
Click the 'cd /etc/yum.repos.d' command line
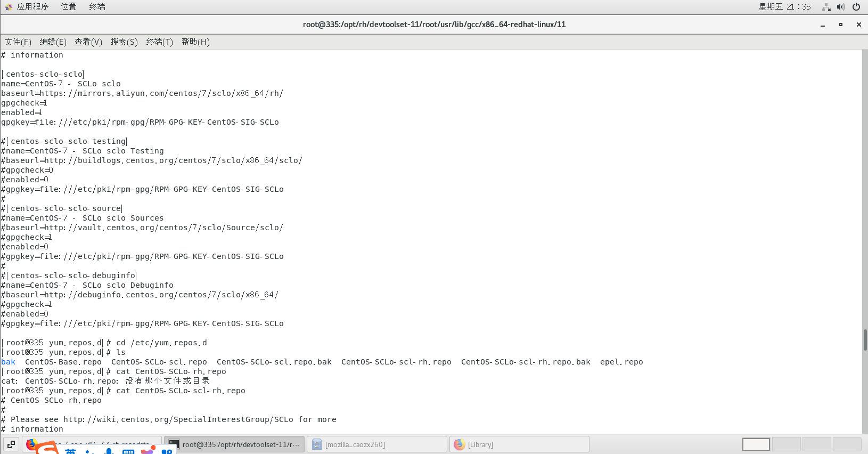104,343
